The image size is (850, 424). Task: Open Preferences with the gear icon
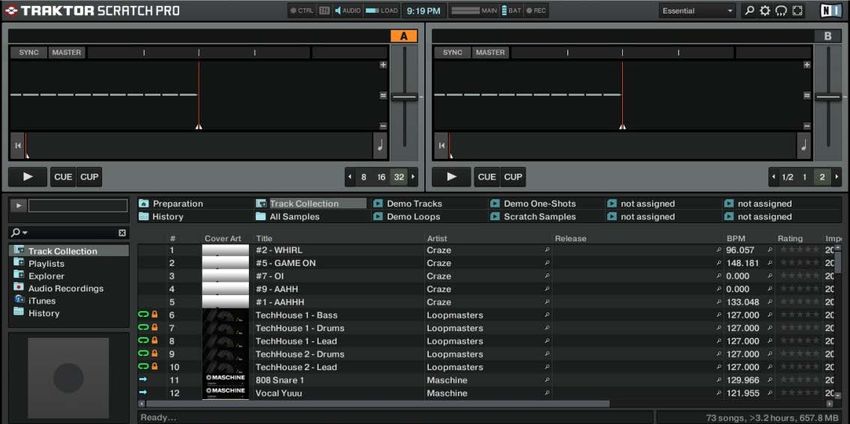765,11
